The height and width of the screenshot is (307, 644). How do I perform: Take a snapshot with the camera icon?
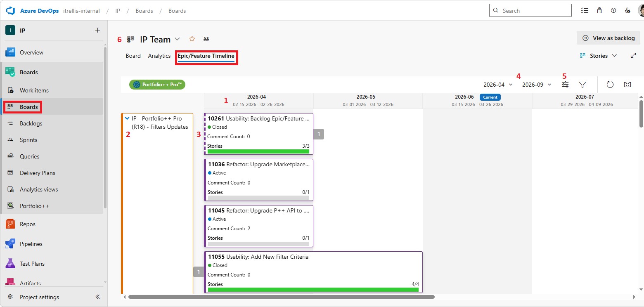[x=627, y=85]
